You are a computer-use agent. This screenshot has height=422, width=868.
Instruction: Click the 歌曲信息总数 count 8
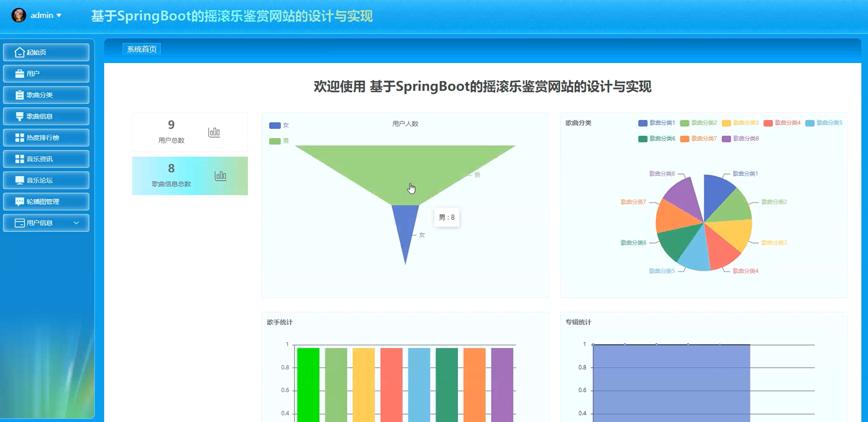pos(171,168)
